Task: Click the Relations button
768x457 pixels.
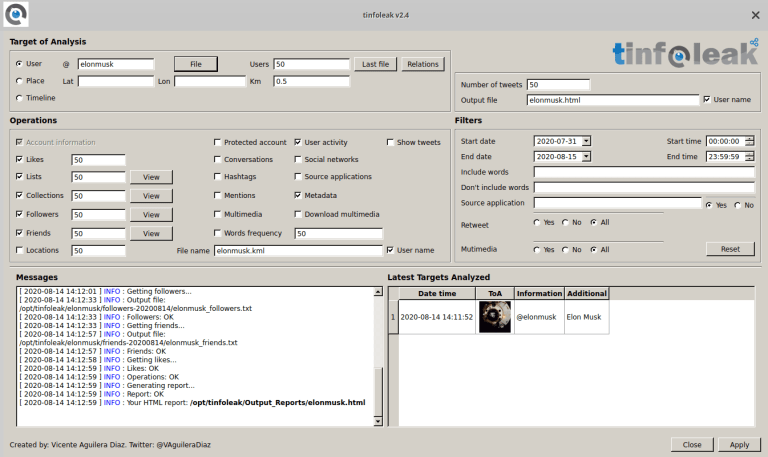Action: (x=423, y=64)
